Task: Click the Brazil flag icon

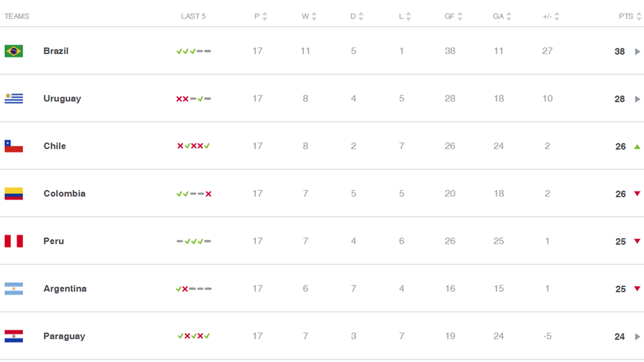Action: coord(14,51)
